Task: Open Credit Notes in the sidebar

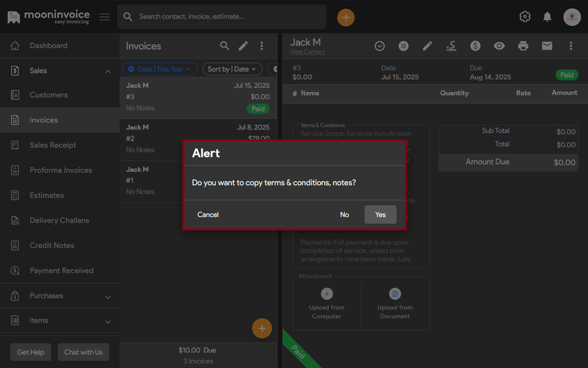Action: tap(60, 245)
